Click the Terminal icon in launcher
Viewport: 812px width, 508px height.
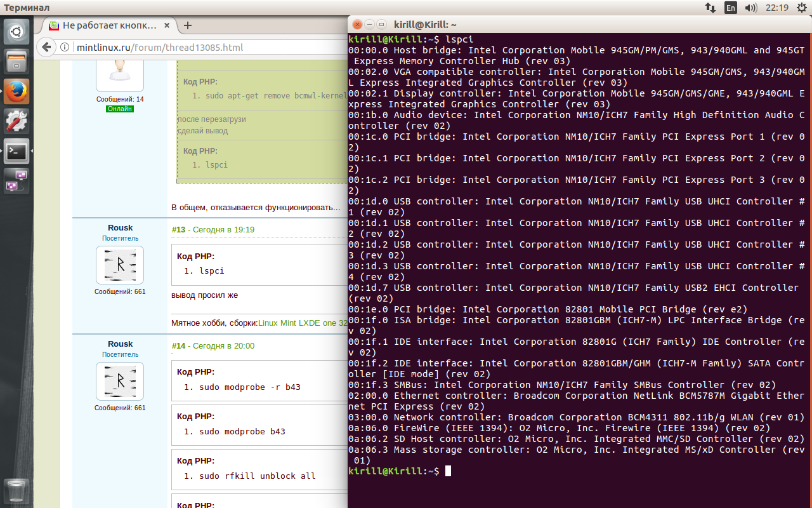tap(16, 151)
